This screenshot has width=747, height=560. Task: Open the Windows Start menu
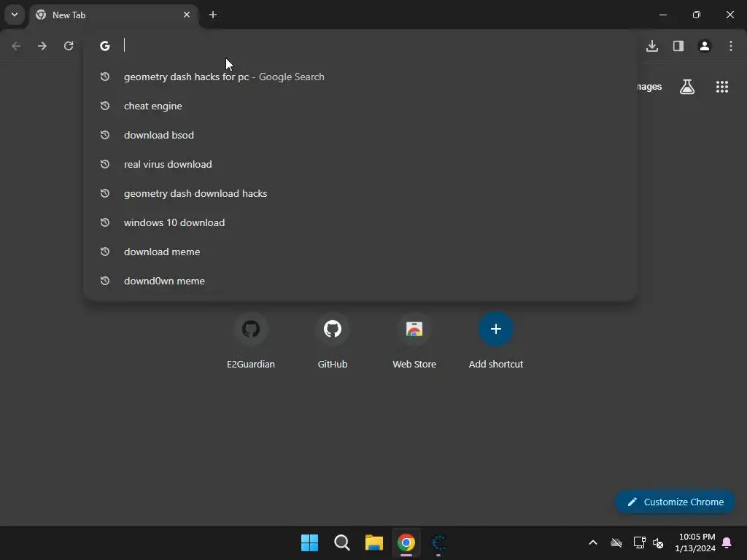pos(309,542)
